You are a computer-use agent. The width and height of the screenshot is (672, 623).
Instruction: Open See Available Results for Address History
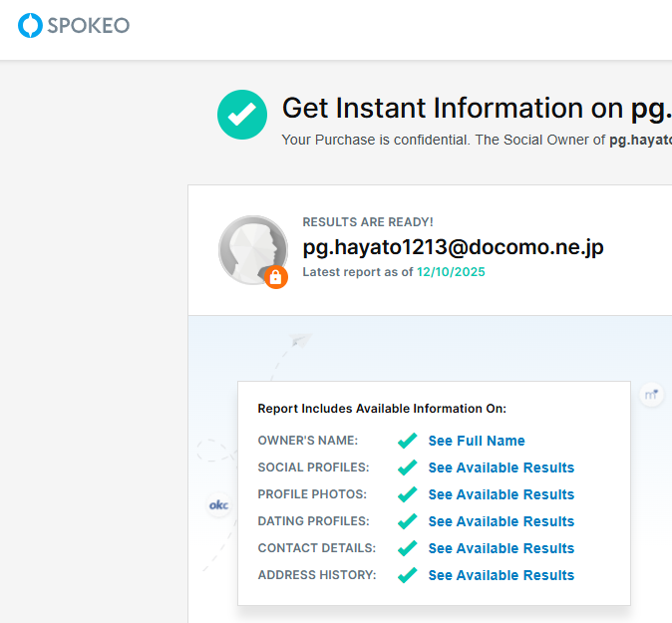(501, 575)
